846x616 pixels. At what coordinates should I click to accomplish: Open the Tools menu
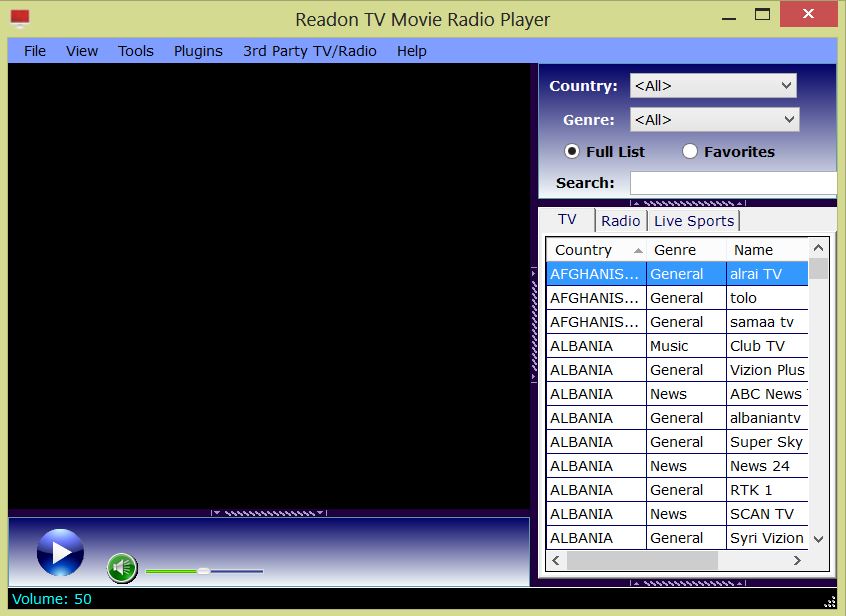point(136,51)
